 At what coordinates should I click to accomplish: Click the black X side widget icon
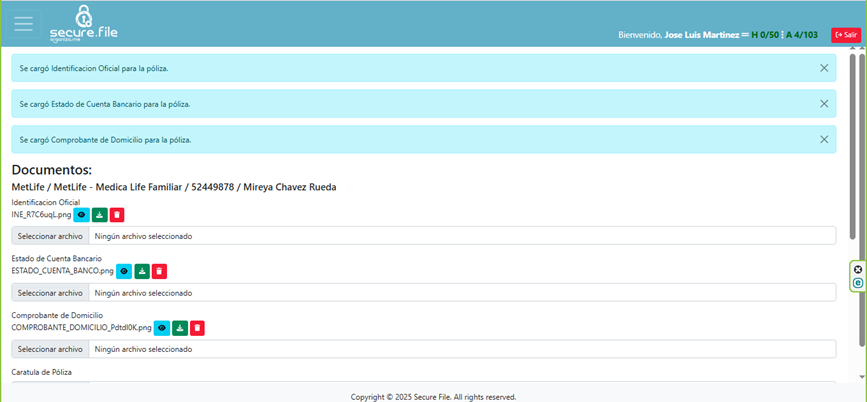coord(858,270)
